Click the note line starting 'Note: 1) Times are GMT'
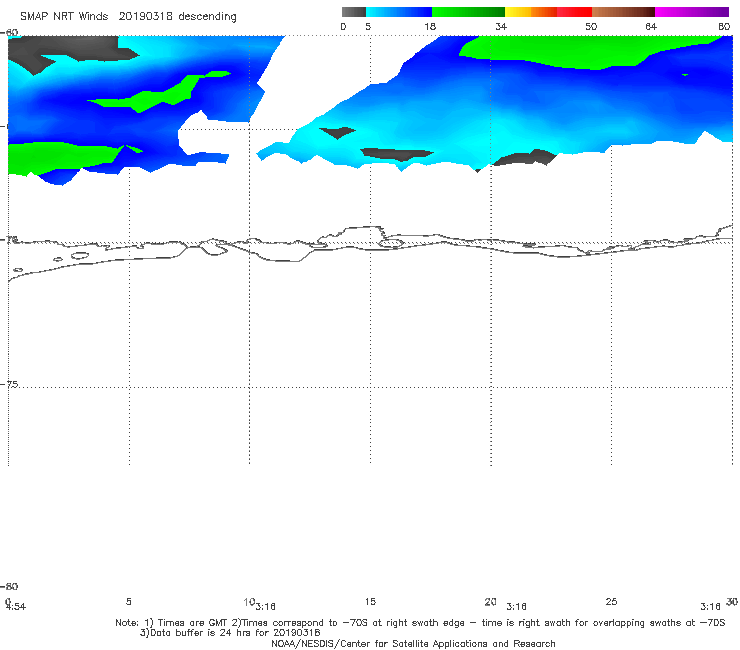 pyautogui.click(x=420, y=623)
